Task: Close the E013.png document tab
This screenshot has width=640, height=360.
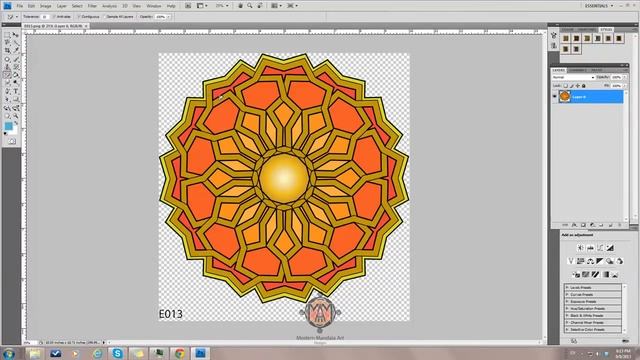Action: click(x=86, y=26)
